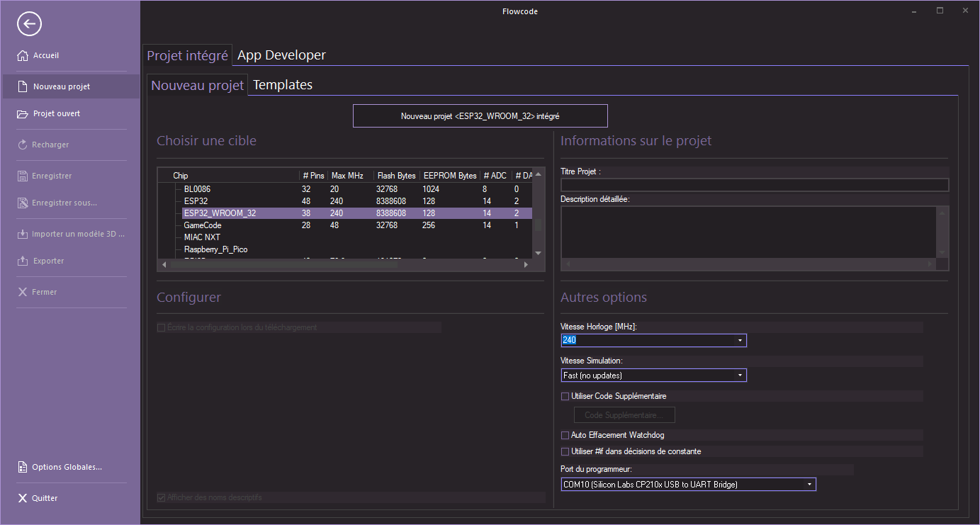Open the Vitesse Simulation dropdown
The width and height of the screenshot is (980, 525).
point(653,376)
